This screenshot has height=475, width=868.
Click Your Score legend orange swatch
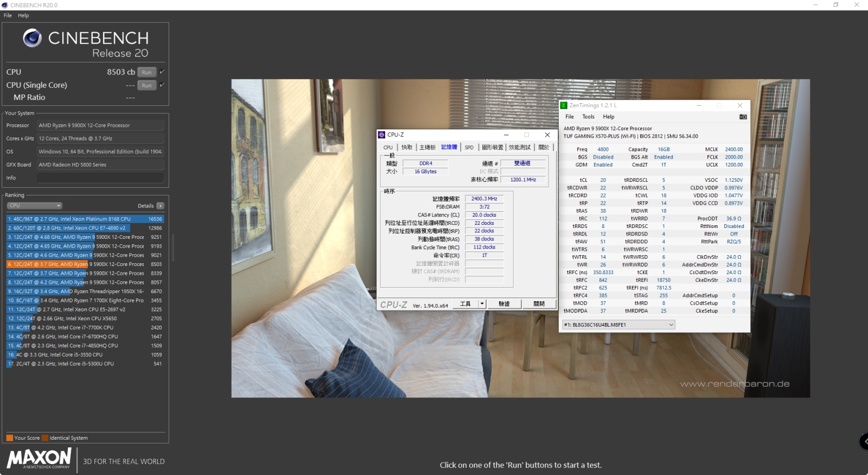point(10,438)
